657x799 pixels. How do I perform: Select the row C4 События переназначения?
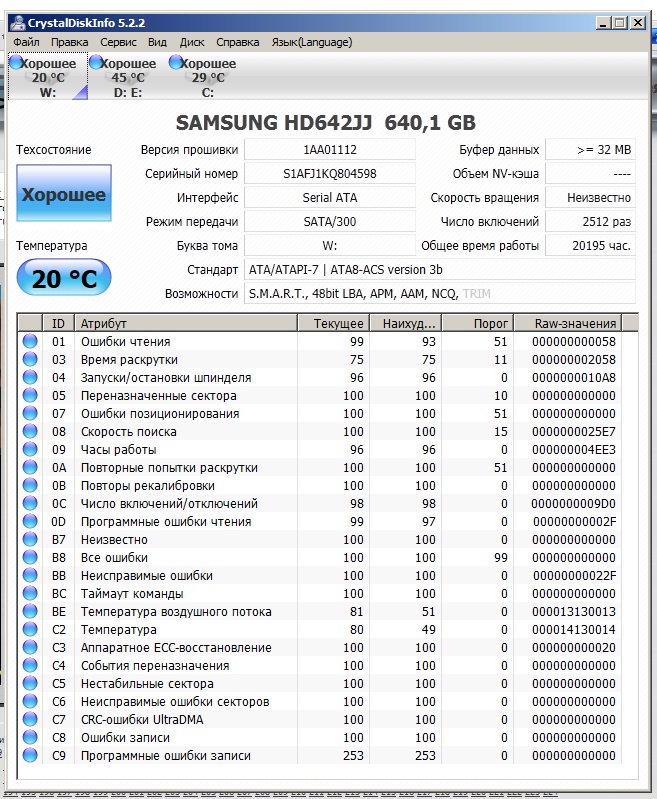(320, 665)
